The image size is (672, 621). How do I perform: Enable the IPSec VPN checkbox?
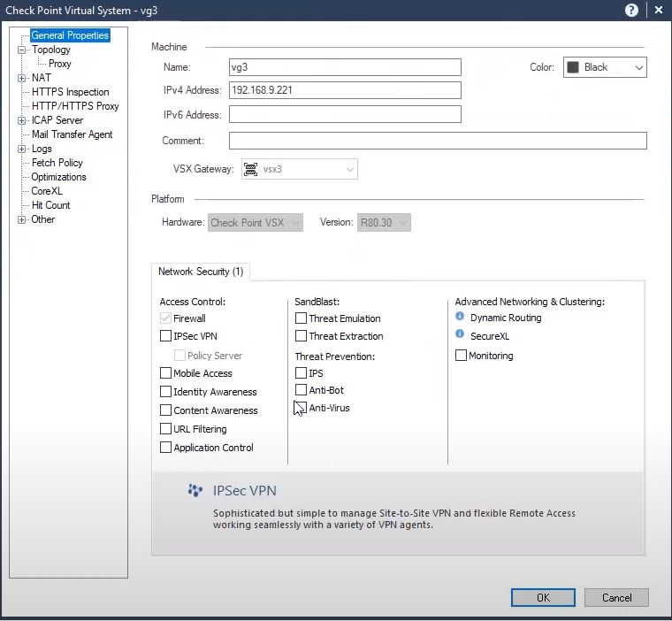[x=165, y=335]
